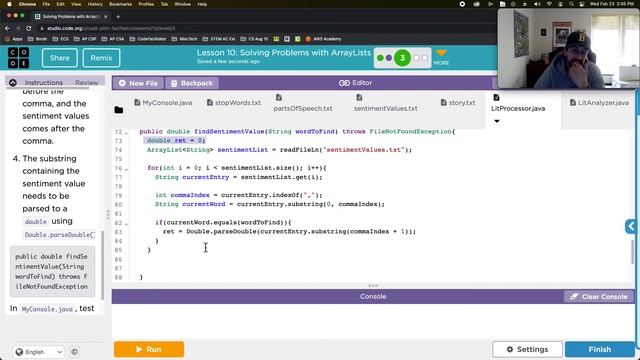Viewport: 640px width, 360px height.
Task: Open the CodeFacilitator bookmark folder
Action: pyautogui.click(x=148, y=39)
